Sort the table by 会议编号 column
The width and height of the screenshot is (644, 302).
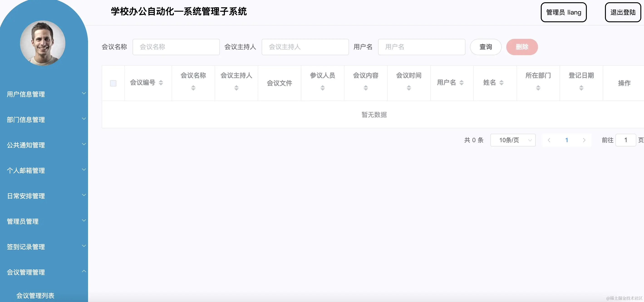pyautogui.click(x=161, y=83)
